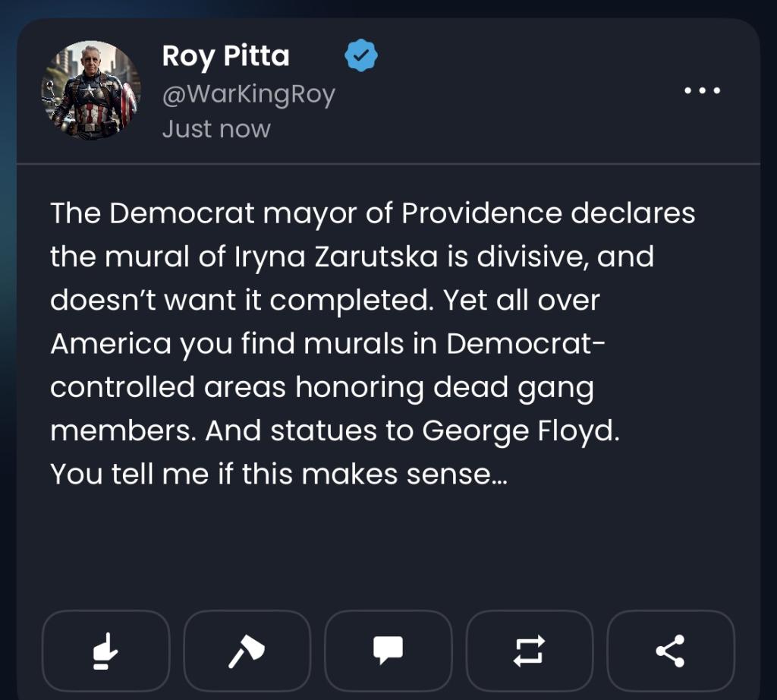Tap the pointing-hand reaction icon
This screenshot has height=700, width=777.
(x=105, y=651)
